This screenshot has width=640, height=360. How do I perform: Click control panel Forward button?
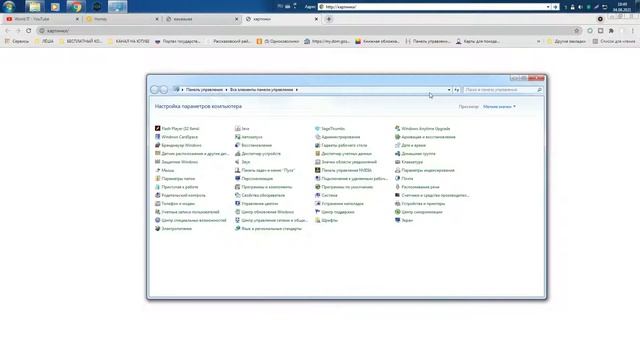[x=164, y=90]
